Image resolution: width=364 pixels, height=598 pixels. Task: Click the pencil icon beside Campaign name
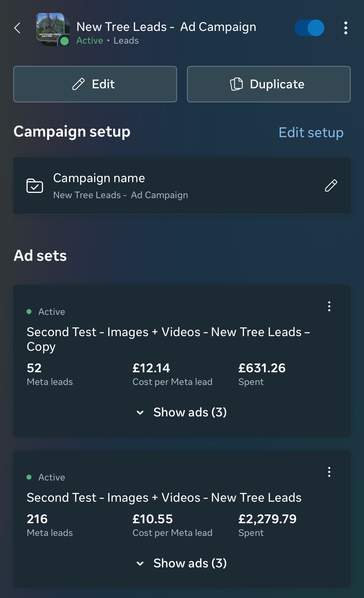click(331, 185)
